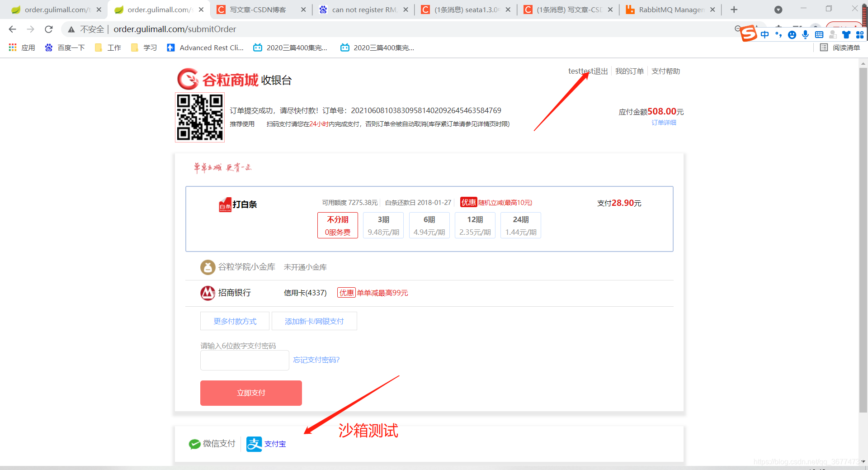The width and height of the screenshot is (868, 470).
Task: Switch to the 'can not register RM' tab
Action: tap(364, 9)
